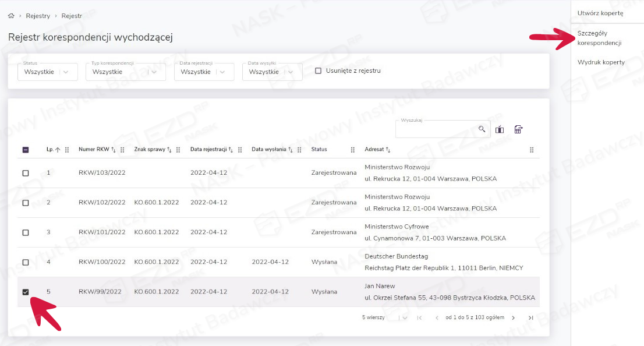Image resolution: width=644 pixels, height=346 pixels.
Task: Sort by Numer RKW column arrows
Action: [114, 150]
